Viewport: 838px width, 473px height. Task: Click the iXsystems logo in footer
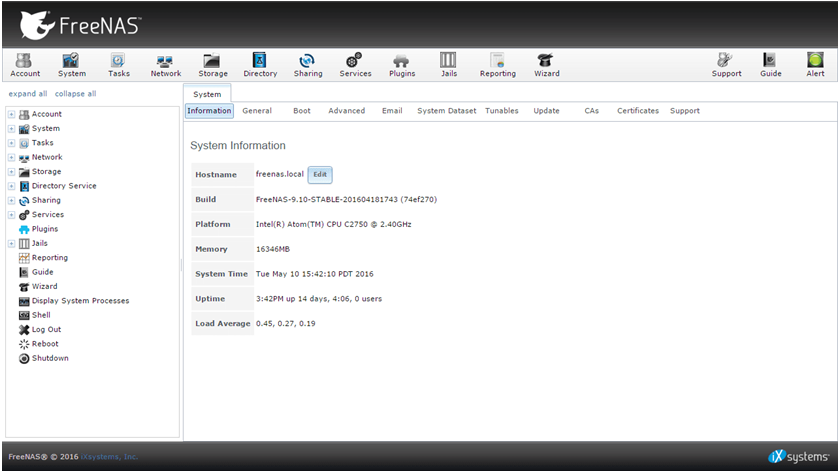[798, 456]
